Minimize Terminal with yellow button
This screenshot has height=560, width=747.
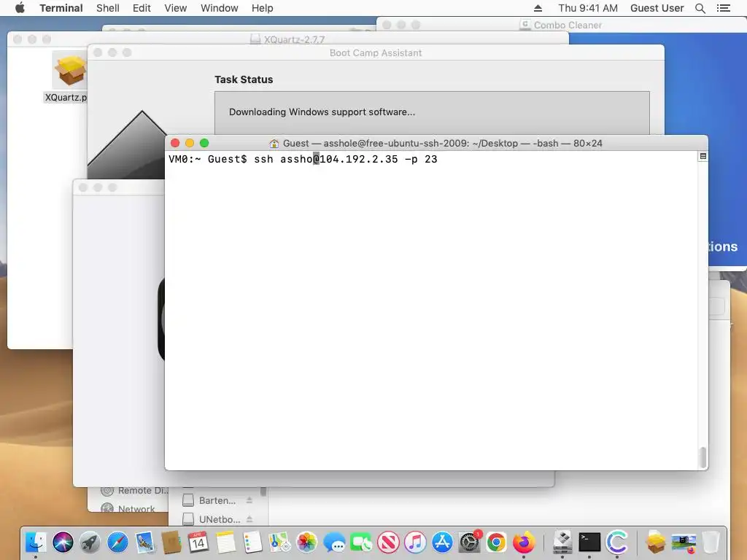(190, 143)
